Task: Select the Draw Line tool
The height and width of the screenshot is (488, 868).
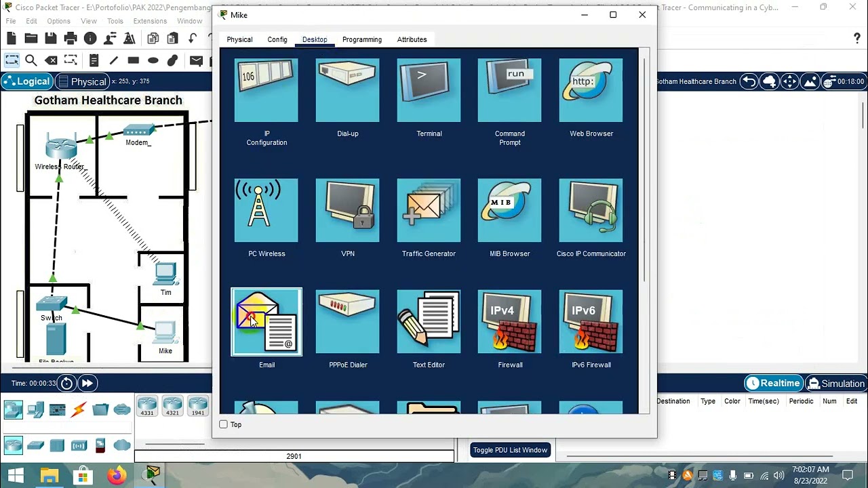Action: 113,60
